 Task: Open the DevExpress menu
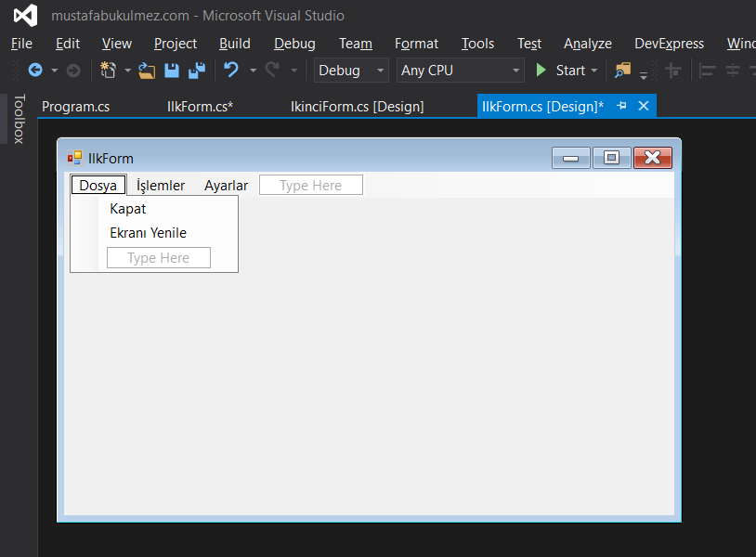click(x=669, y=44)
